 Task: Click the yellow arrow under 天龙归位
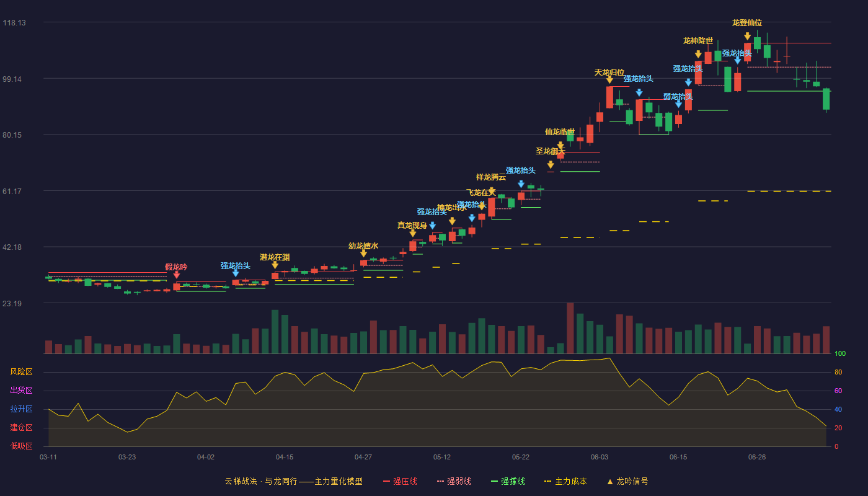click(x=609, y=79)
